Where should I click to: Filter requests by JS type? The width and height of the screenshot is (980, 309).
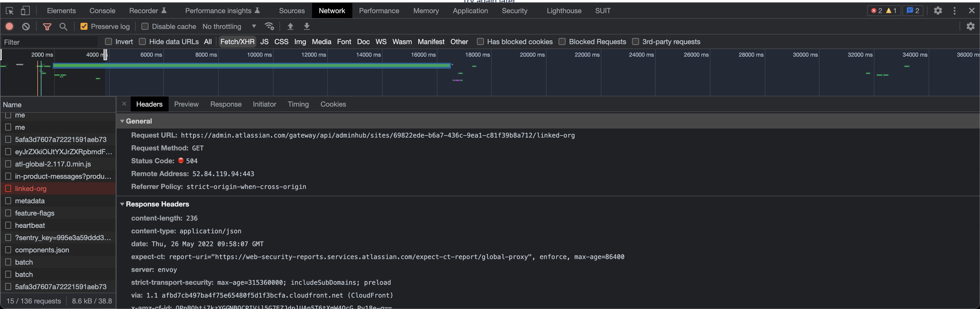tap(265, 41)
